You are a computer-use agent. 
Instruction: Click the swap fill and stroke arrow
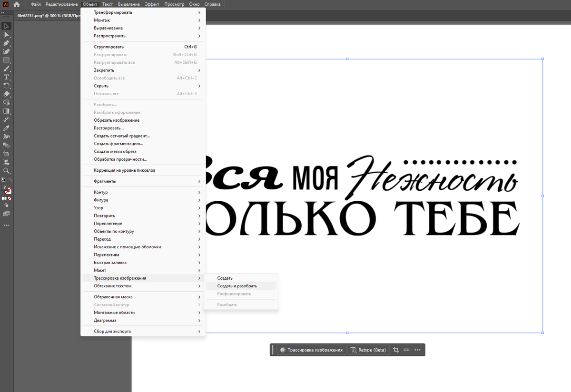[10, 180]
